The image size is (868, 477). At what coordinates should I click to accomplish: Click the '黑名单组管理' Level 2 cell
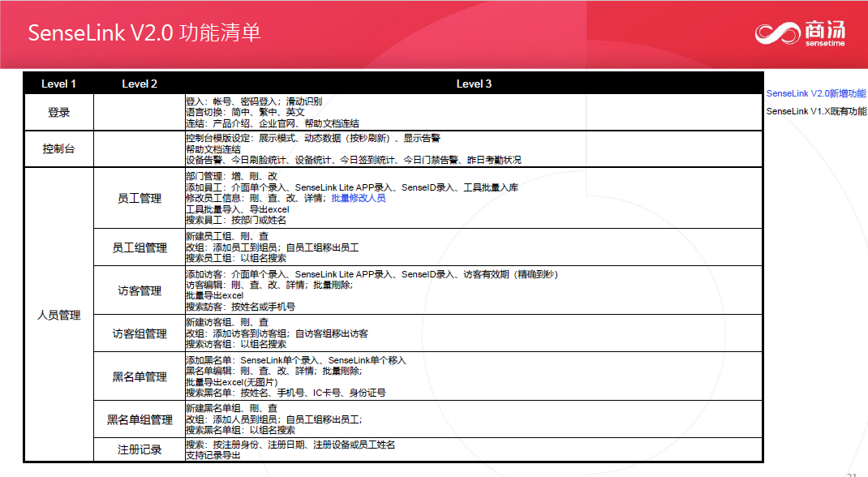pyautogui.click(x=140, y=420)
